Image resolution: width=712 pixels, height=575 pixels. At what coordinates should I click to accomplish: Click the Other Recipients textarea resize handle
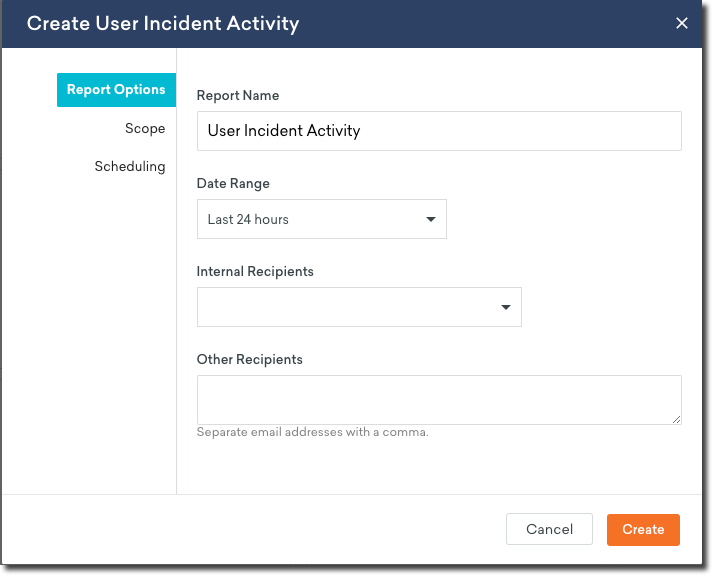pyautogui.click(x=676, y=419)
